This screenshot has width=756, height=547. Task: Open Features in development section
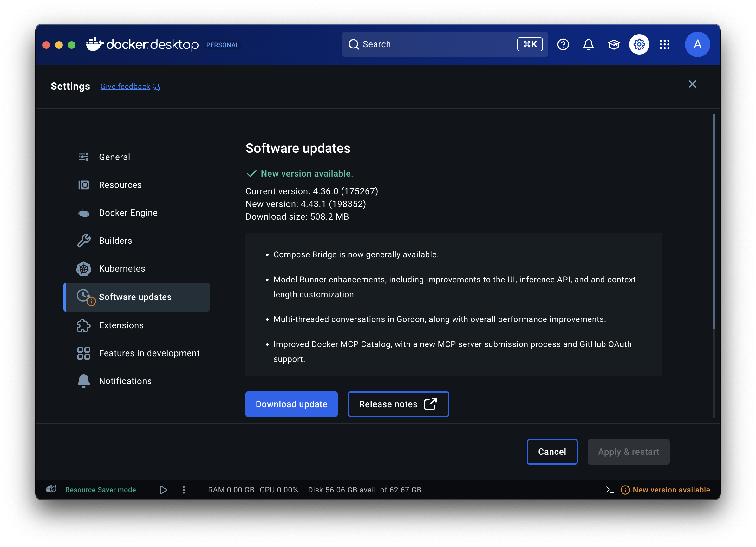[149, 353]
